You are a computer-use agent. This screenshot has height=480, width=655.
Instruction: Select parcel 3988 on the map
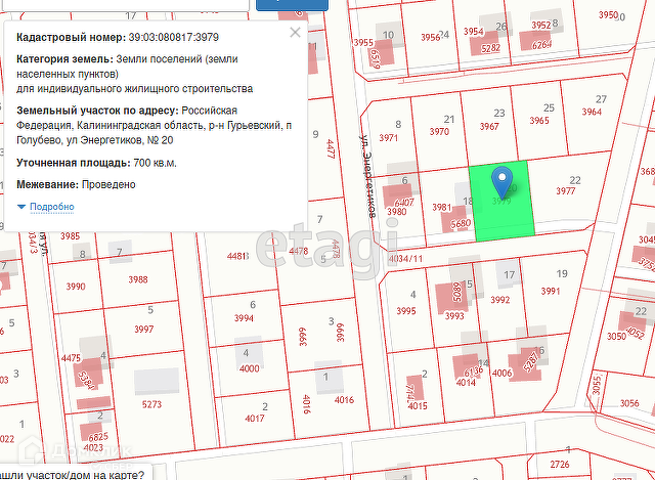coord(138,279)
